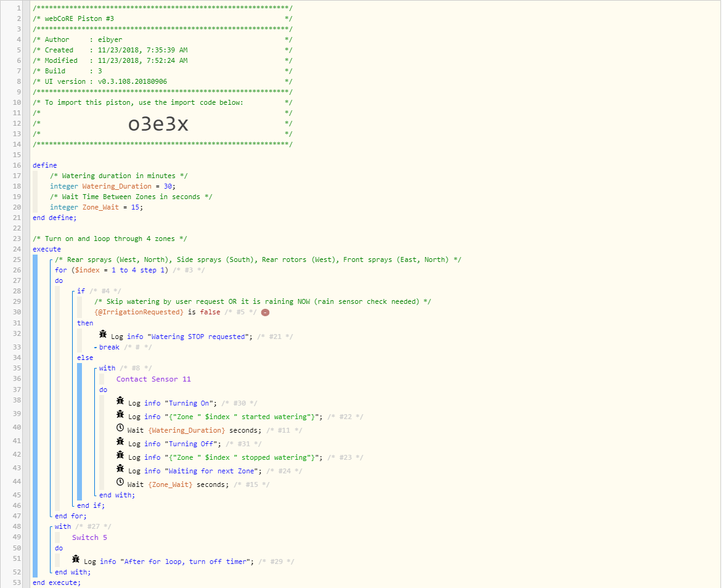Select the Zone_Wait variable declaration
The width and height of the screenshot is (726, 588).
96,208
